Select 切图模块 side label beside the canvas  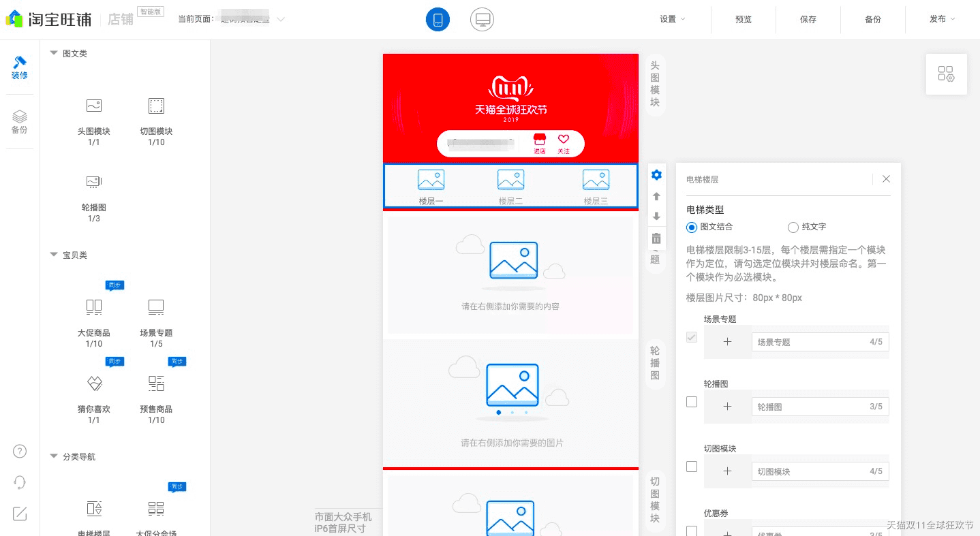(655, 500)
